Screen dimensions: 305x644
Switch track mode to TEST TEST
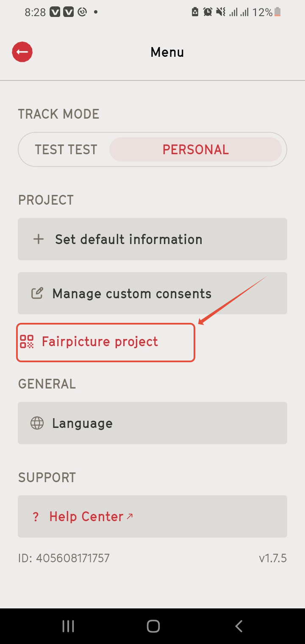click(66, 150)
